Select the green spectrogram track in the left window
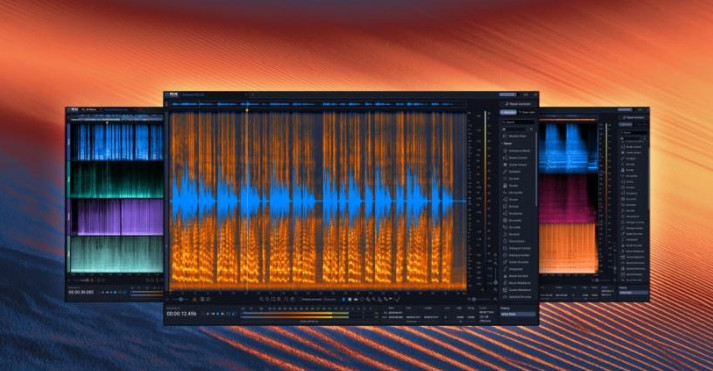713x371 pixels. [x=117, y=179]
